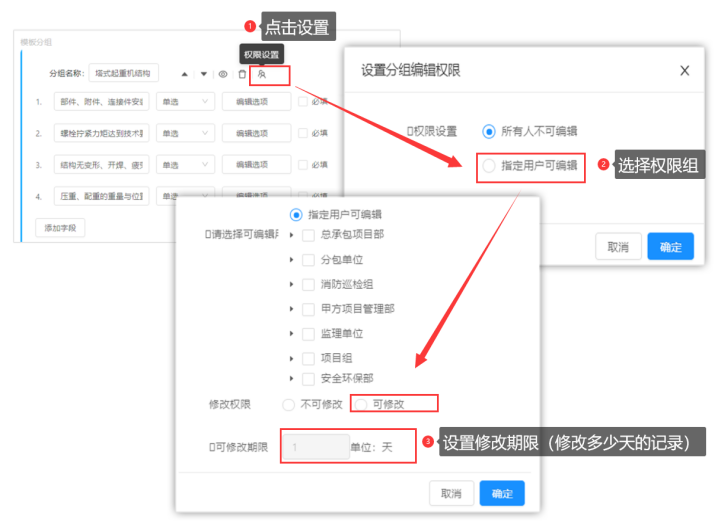Close the 设置分组编辑权限 dialog
The image size is (719, 522).
(684, 70)
